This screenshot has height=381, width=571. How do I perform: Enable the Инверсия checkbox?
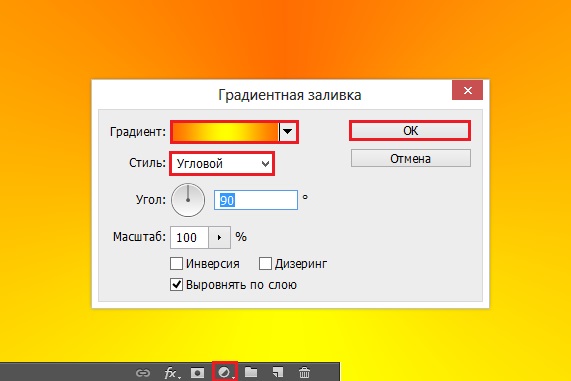pyautogui.click(x=177, y=263)
